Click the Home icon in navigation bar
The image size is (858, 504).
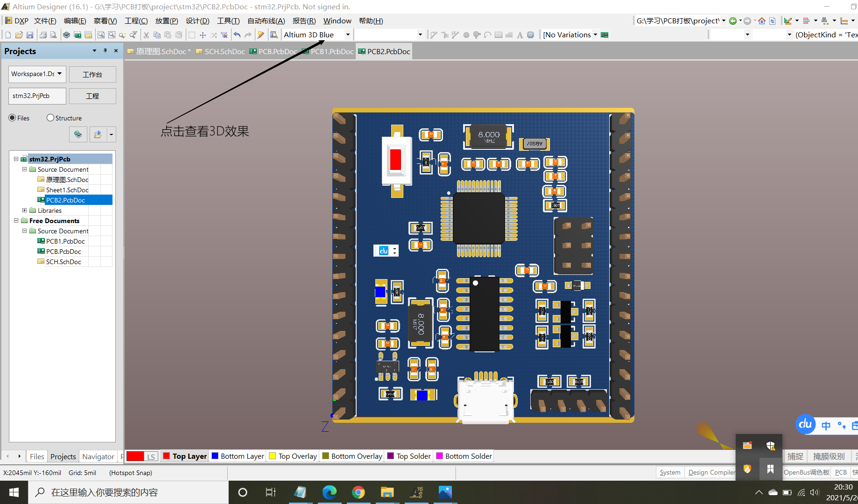762,21
